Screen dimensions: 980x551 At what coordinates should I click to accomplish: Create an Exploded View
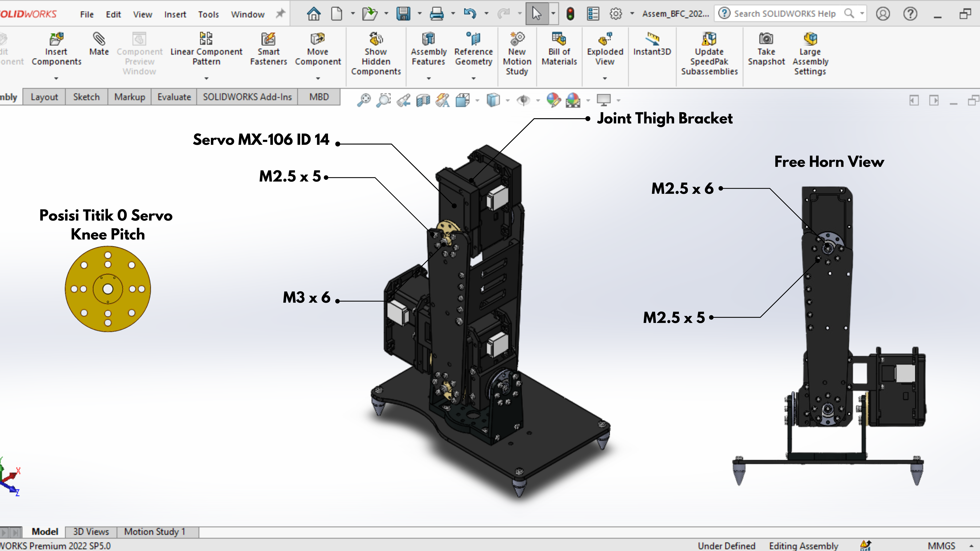click(605, 49)
